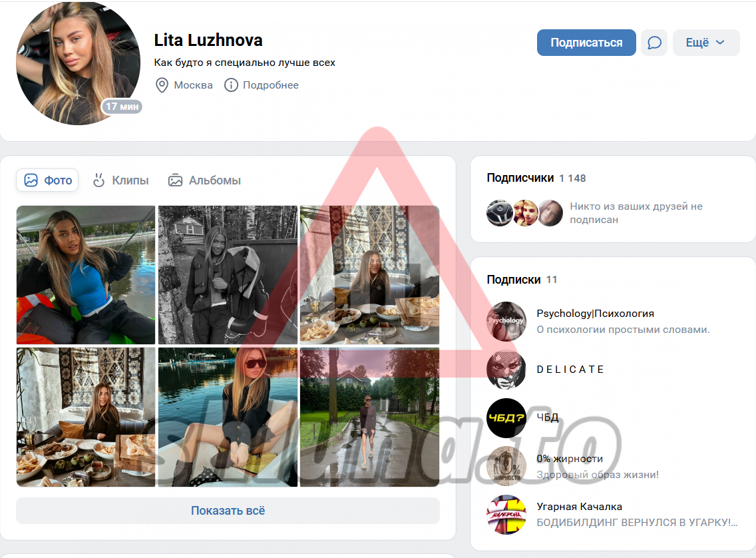Open the blue top boat photo thumbnail
The image size is (756, 558).
tap(86, 274)
